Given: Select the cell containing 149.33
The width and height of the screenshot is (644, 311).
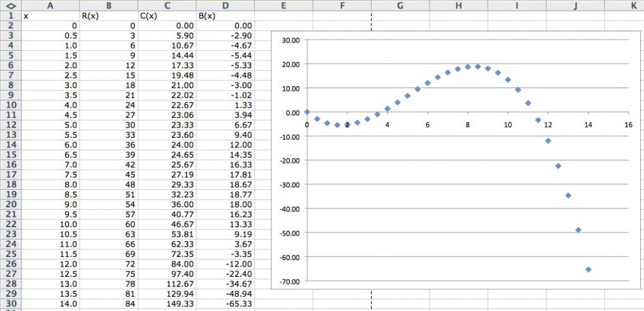Looking at the screenshot, I should pos(167,304).
